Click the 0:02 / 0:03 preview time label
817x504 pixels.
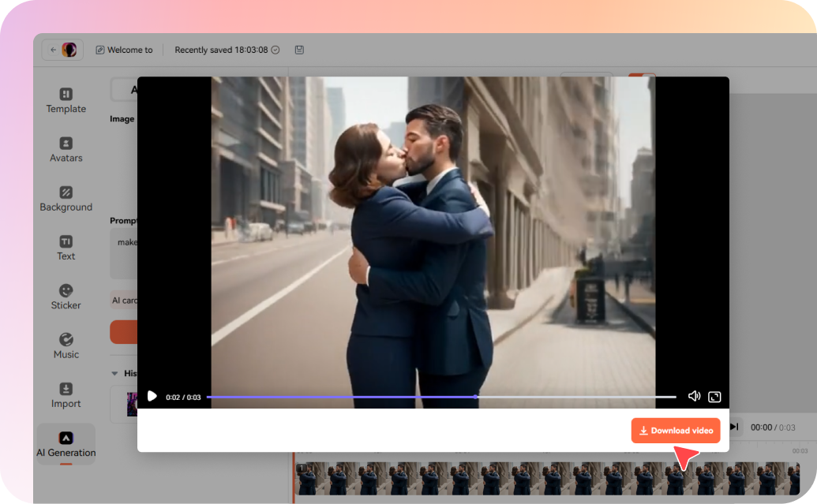pyautogui.click(x=183, y=398)
